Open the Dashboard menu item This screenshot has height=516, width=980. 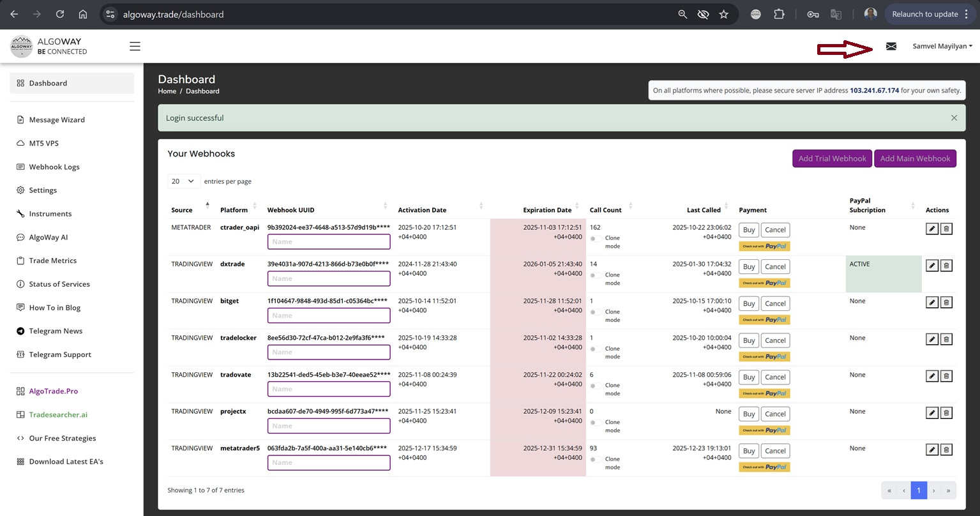(48, 83)
